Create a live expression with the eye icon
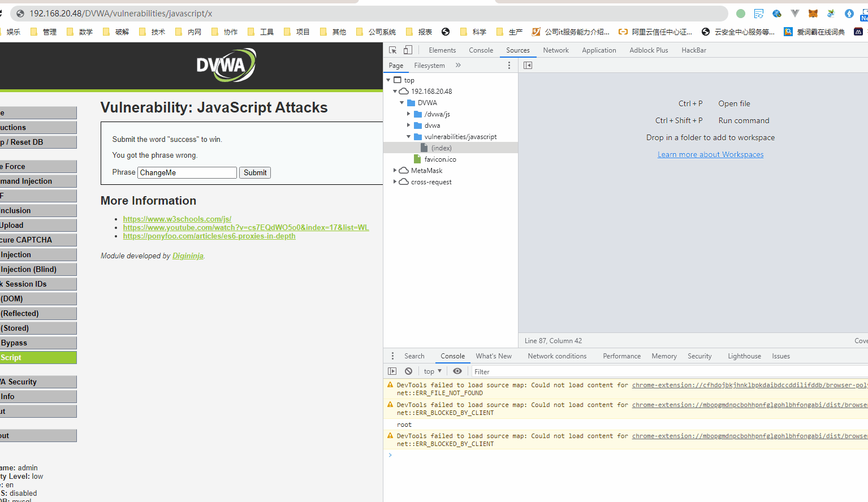Image resolution: width=868 pixels, height=502 pixels. (x=457, y=371)
